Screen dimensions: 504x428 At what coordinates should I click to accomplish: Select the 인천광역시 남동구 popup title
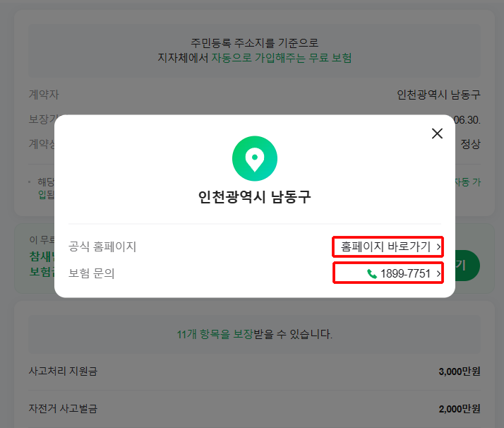coord(255,197)
